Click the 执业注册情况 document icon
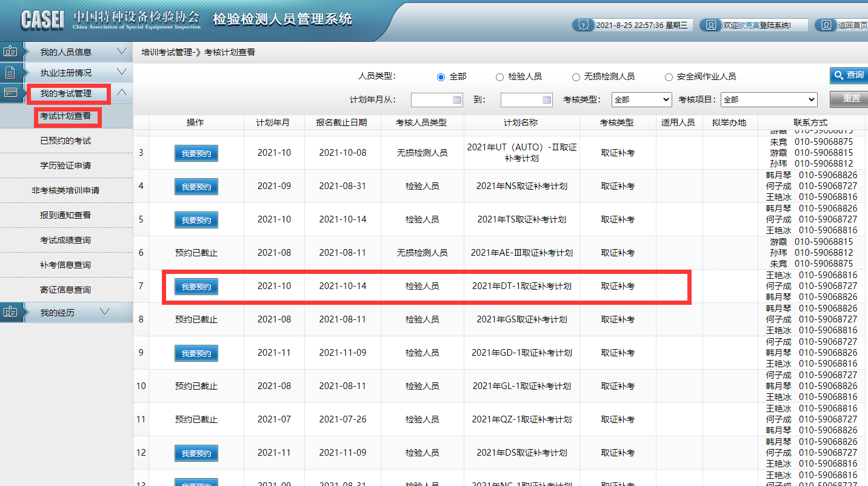 [10, 73]
